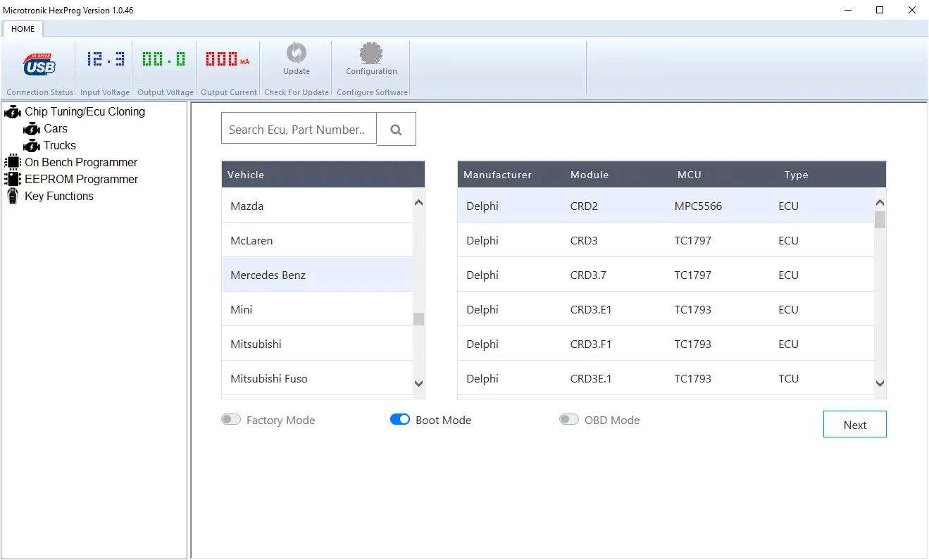Click ECU table scroll down arrow
Image resolution: width=929 pixels, height=560 pixels.
880,384
